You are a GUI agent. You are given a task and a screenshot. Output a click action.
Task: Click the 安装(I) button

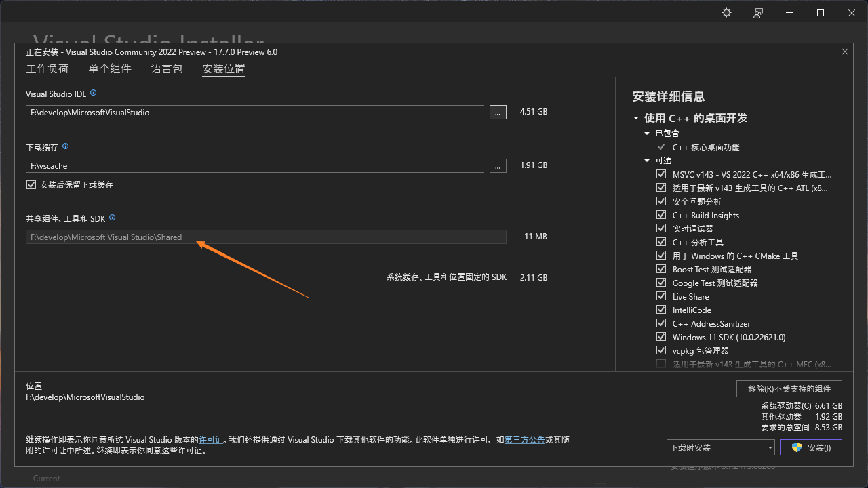coord(811,447)
